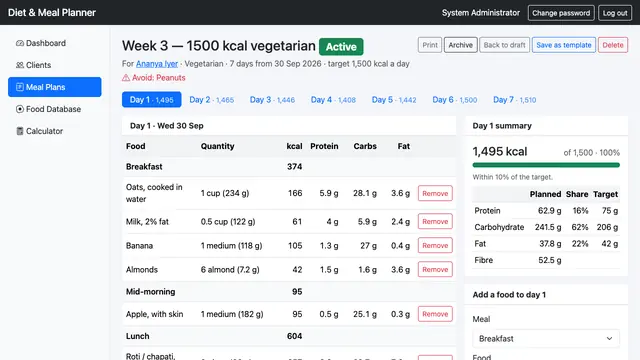Click the Protein target '75 g'
Viewport: 640px width, 360px height.
pos(610,211)
